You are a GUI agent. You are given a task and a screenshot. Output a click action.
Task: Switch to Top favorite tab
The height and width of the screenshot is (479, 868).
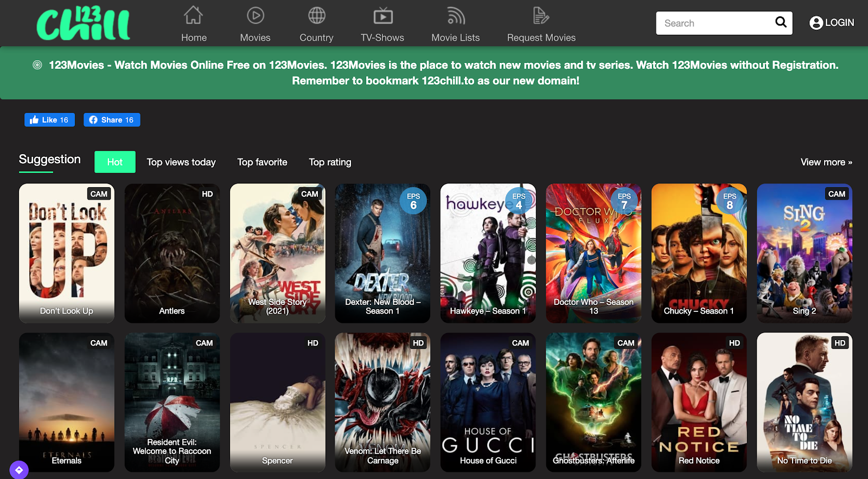(262, 162)
